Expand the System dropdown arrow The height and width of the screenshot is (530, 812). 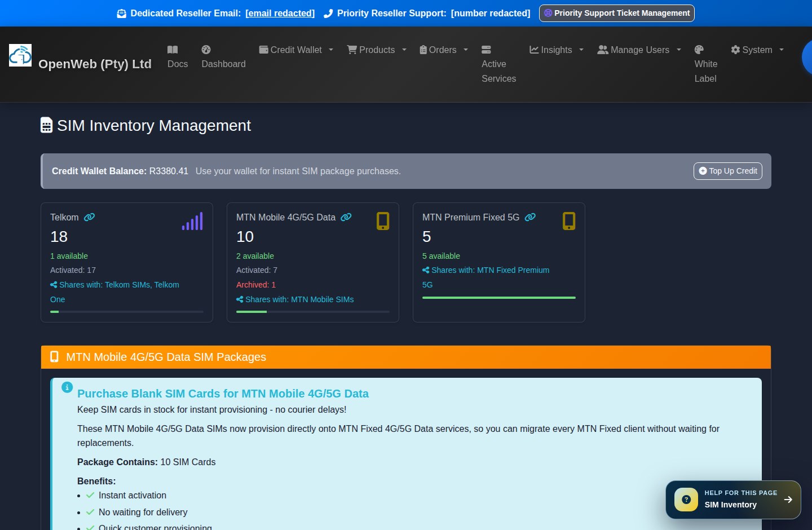click(x=782, y=50)
